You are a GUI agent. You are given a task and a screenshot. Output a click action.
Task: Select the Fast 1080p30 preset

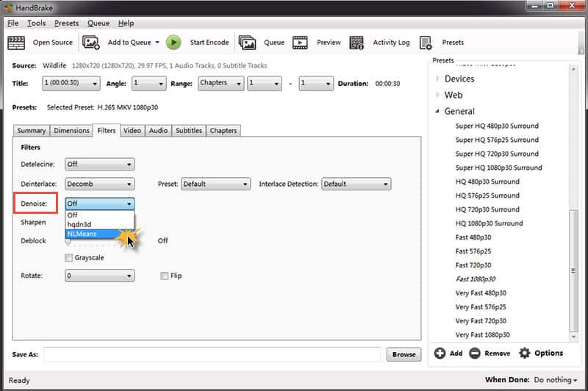click(x=476, y=279)
